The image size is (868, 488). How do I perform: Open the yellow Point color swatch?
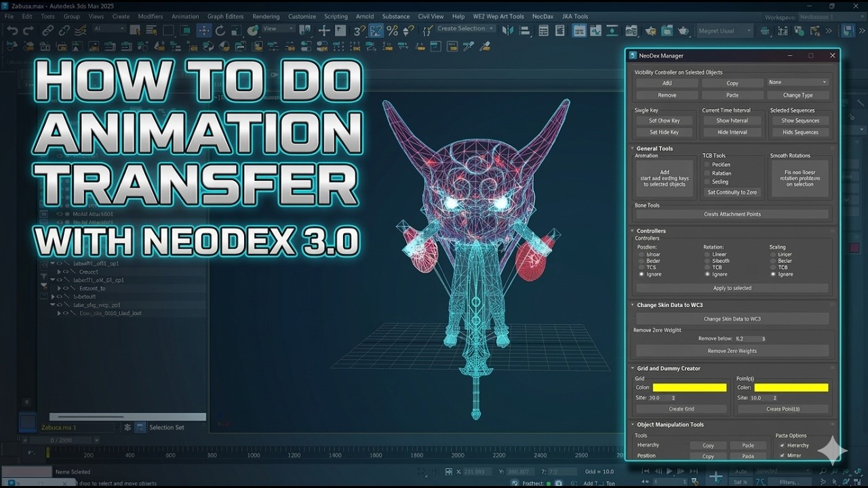click(791, 388)
